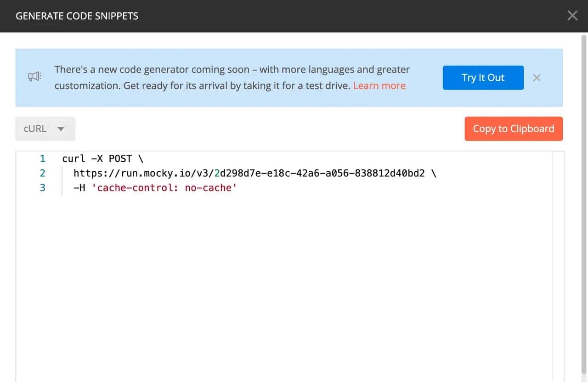Click the arrow beside cURL
Viewport: 588px width, 382px height.
[x=61, y=129]
